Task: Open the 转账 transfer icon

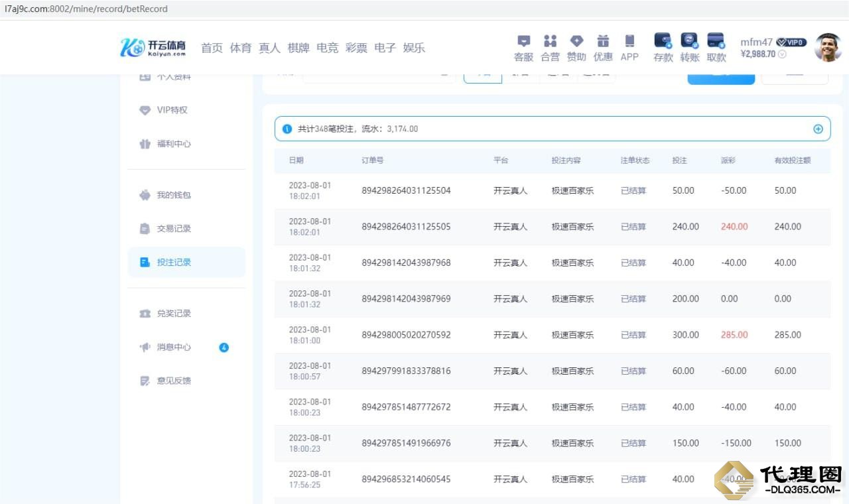Action: tap(690, 40)
